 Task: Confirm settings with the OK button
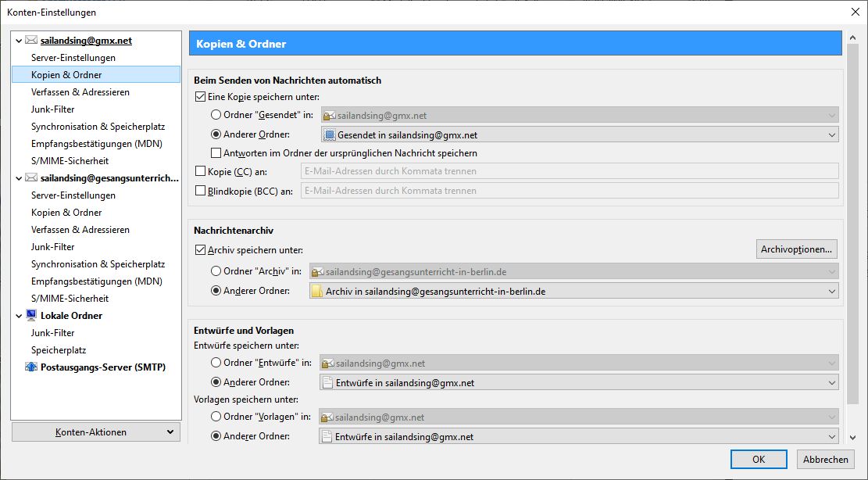759,460
